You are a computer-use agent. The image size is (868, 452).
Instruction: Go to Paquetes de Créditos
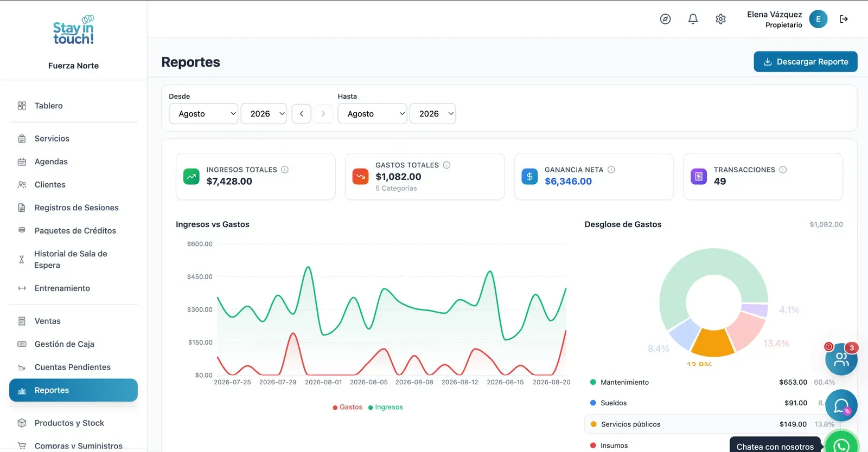(73, 230)
